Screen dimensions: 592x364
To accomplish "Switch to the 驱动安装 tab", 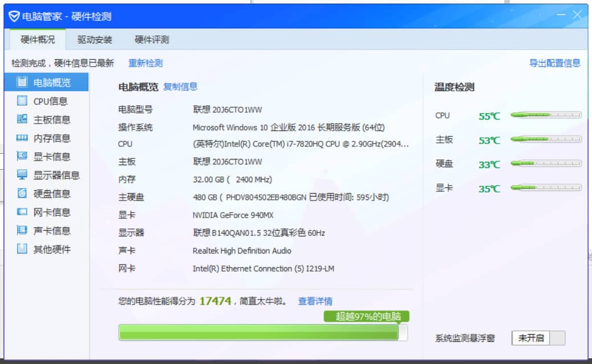I will coord(95,40).
